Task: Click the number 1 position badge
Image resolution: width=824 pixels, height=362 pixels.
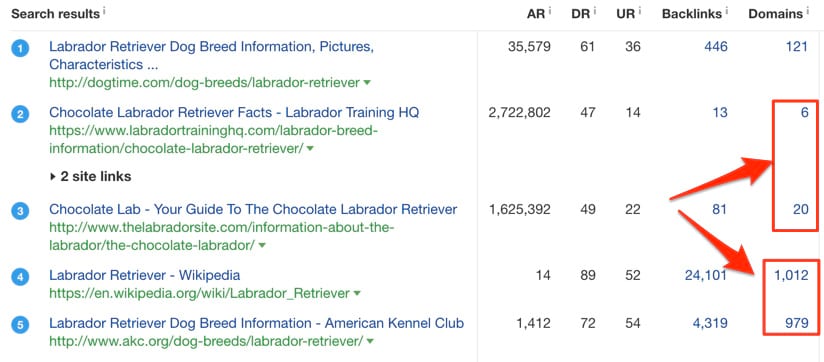Action: [x=20, y=49]
